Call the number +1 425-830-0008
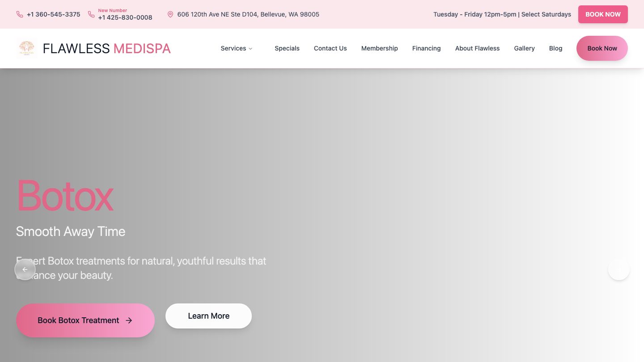The width and height of the screenshot is (644, 362). (125, 17)
